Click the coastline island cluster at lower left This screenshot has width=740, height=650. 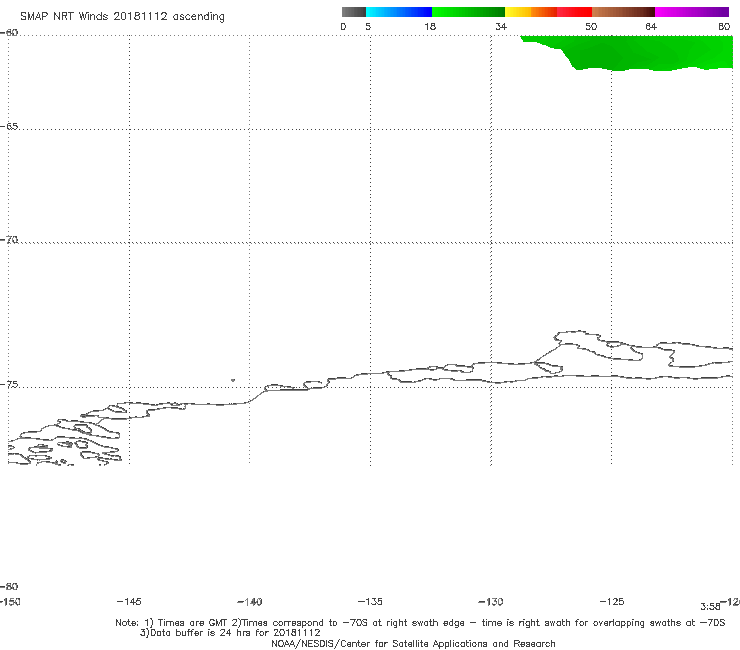(64, 441)
